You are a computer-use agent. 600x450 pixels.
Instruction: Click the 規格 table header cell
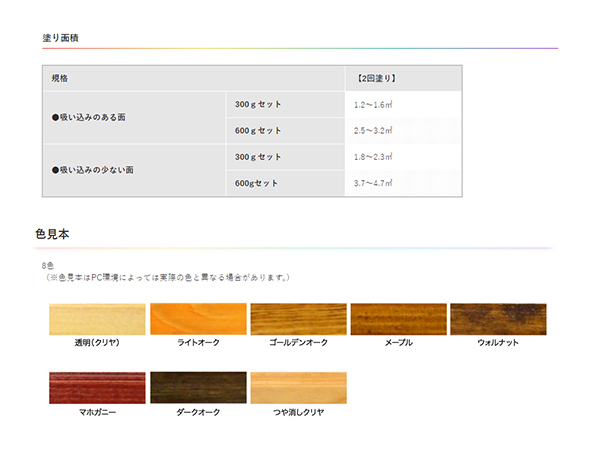tap(60, 78)
